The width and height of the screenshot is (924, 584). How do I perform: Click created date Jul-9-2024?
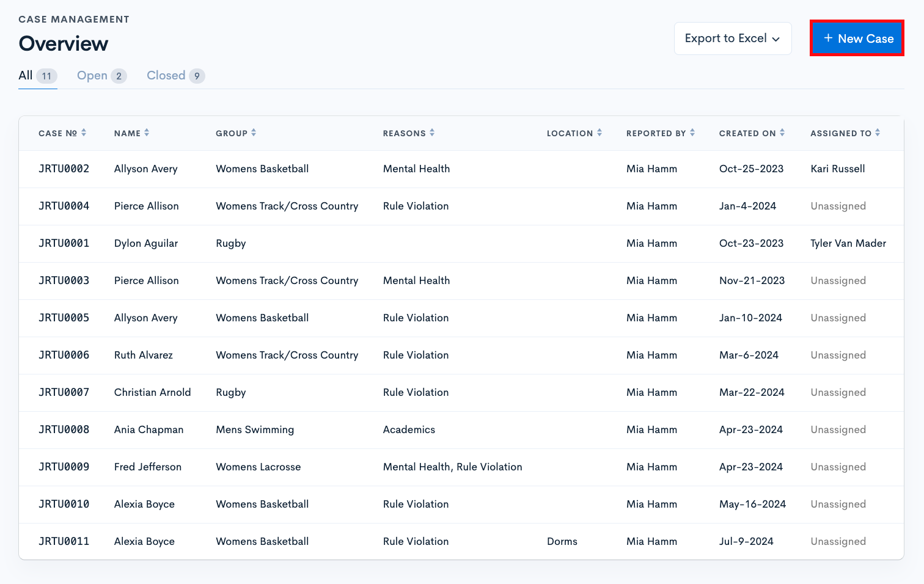(x=746, y=541)
